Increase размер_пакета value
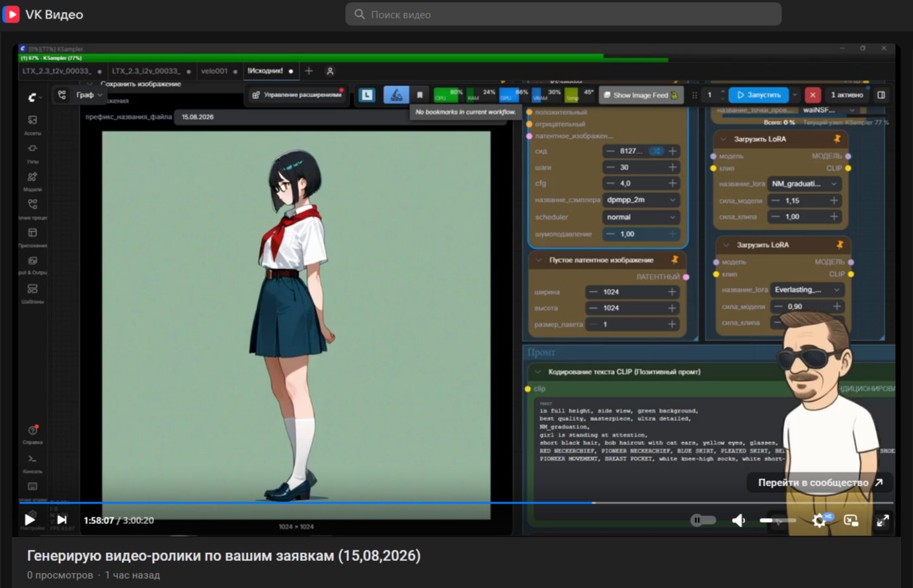913x588 pixels. [x=672, y=324]
